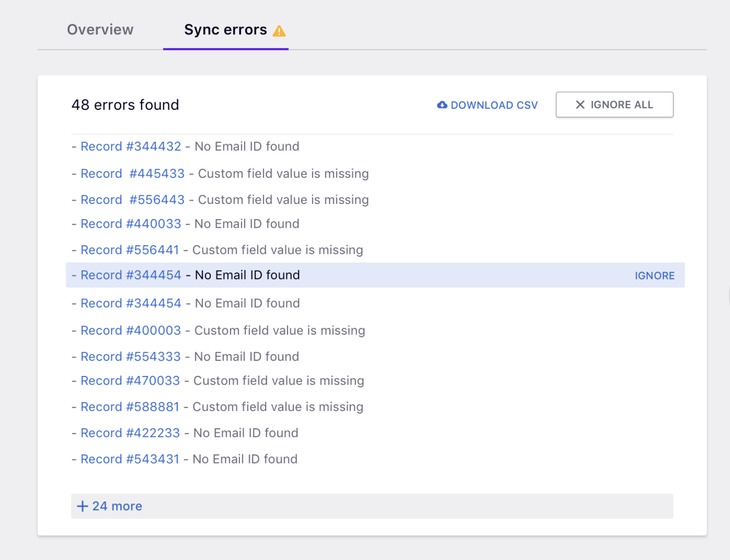Ignore the highlighted Record #344454 error
This screenshot has width=730, height=560.
pyautogui.click(x=654, y=276)
